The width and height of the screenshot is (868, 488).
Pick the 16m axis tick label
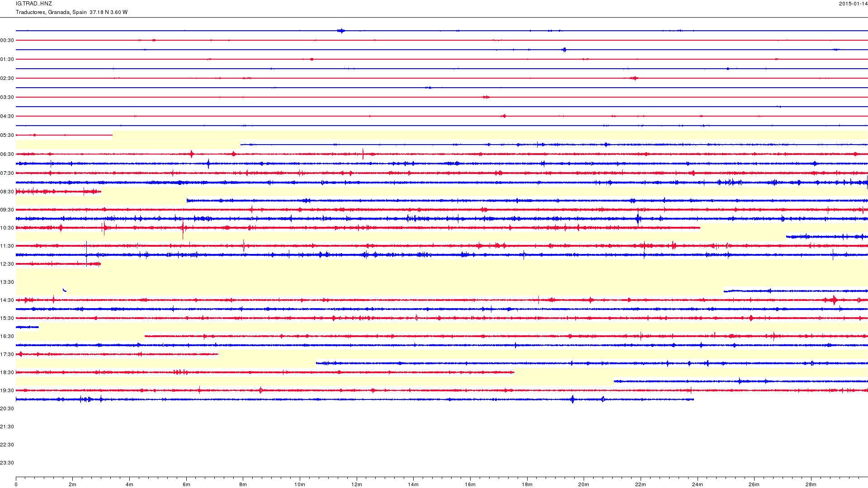coord(470,484)
